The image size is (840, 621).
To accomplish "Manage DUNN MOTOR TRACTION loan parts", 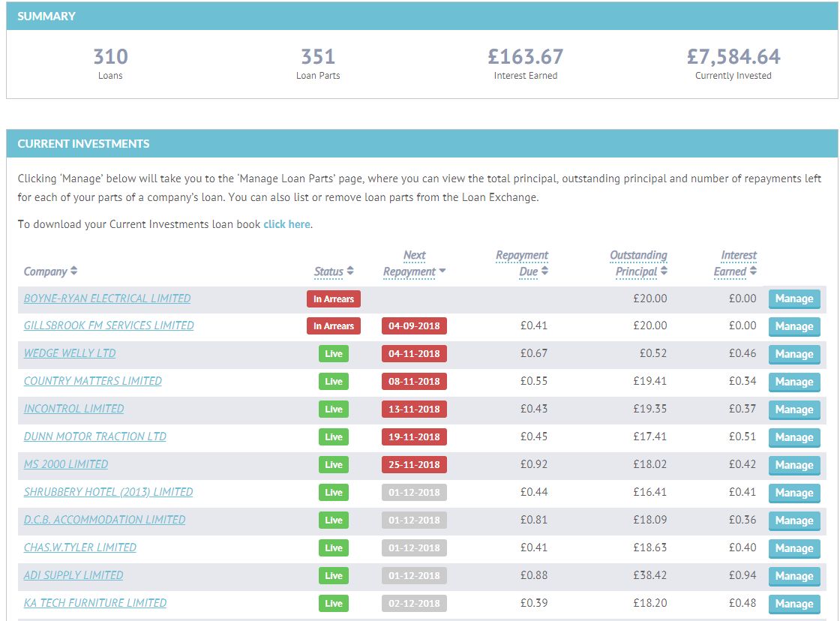I will pyautogui.click(x=794, y=438).
